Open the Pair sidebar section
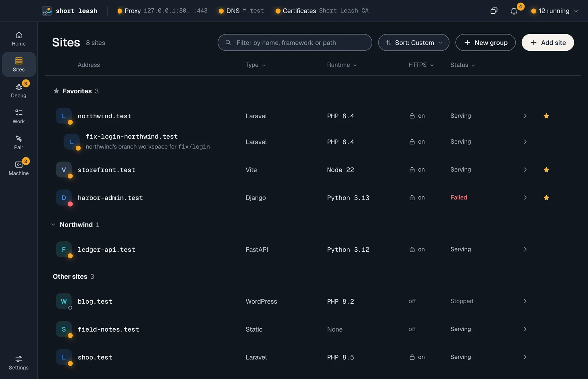588x379 pixels. pyautogui.click(x=19, y=142)
